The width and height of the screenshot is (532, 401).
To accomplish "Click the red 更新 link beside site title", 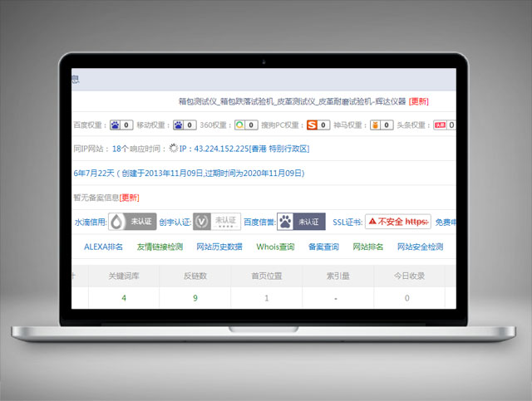I will [x=419, y=101].
